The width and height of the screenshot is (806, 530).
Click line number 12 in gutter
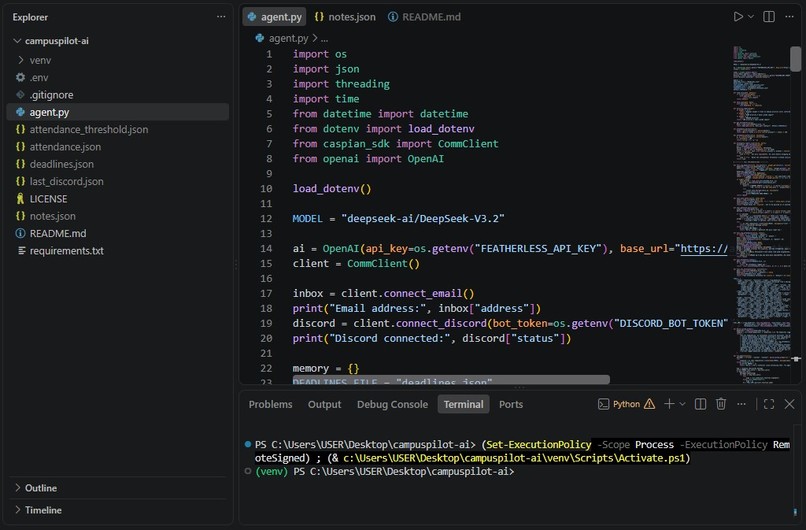[266, 219]
